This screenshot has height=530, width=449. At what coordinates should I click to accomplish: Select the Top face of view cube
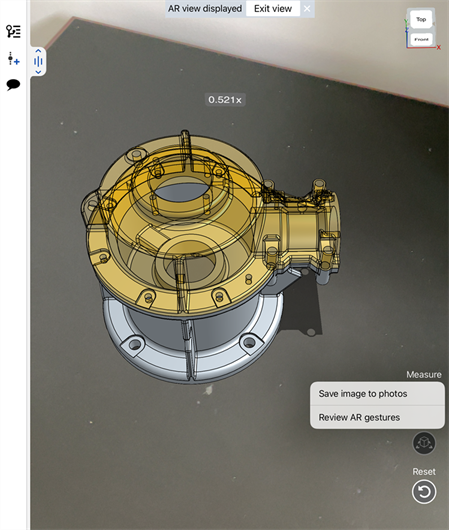421,19
